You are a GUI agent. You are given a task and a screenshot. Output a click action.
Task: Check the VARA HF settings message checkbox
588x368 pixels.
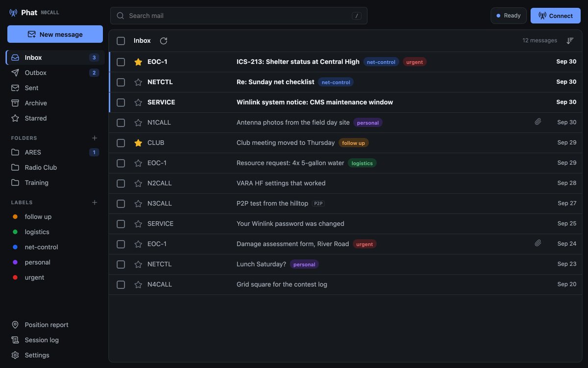[x=121, y=183]
